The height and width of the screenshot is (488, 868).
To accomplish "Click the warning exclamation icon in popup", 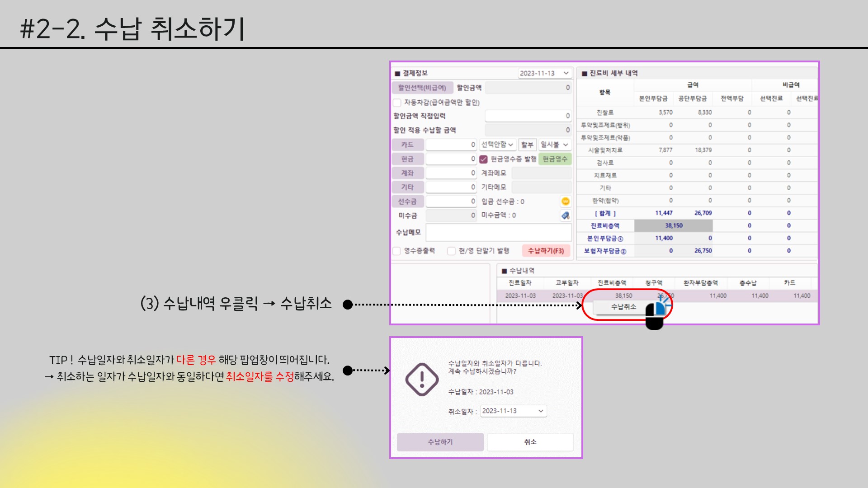I will pyautogui.click(x=422, y=379).
